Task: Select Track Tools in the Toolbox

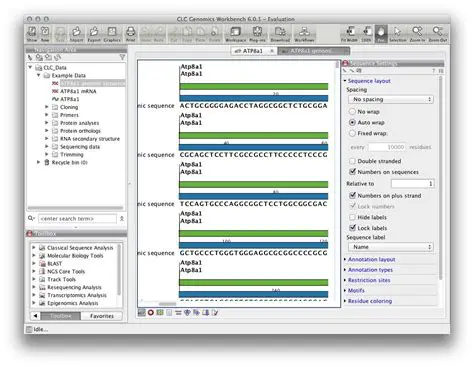Action: (61, 279)
